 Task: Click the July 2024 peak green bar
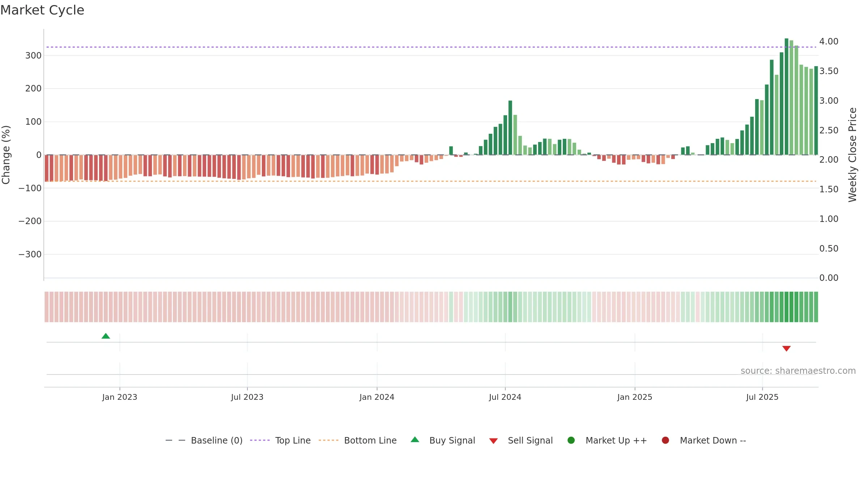tap(510, 128)
